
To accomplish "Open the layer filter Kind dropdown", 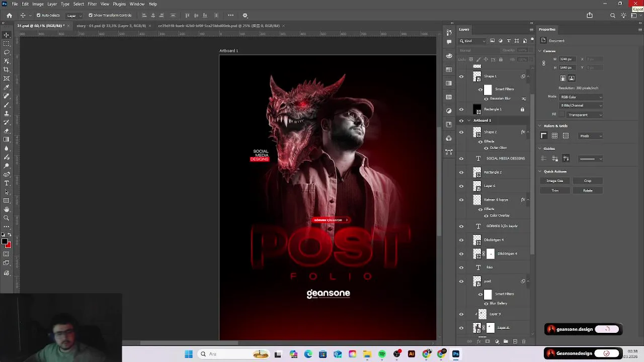I will tap(473, 41).
